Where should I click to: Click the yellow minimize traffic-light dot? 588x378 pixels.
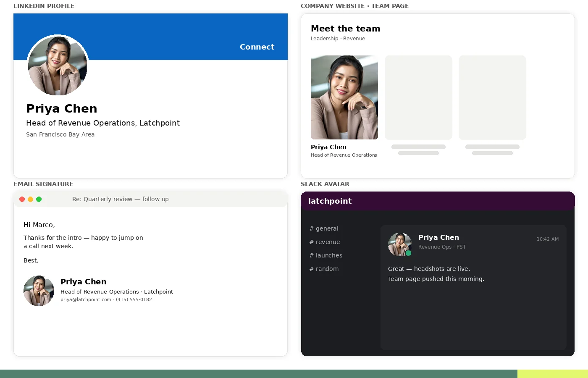(x=30, y=199)
